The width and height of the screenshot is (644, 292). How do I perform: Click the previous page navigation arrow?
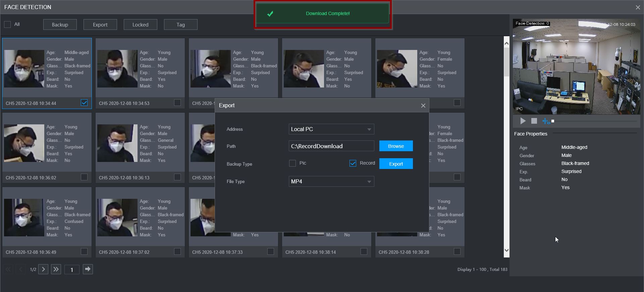[21, 269]
